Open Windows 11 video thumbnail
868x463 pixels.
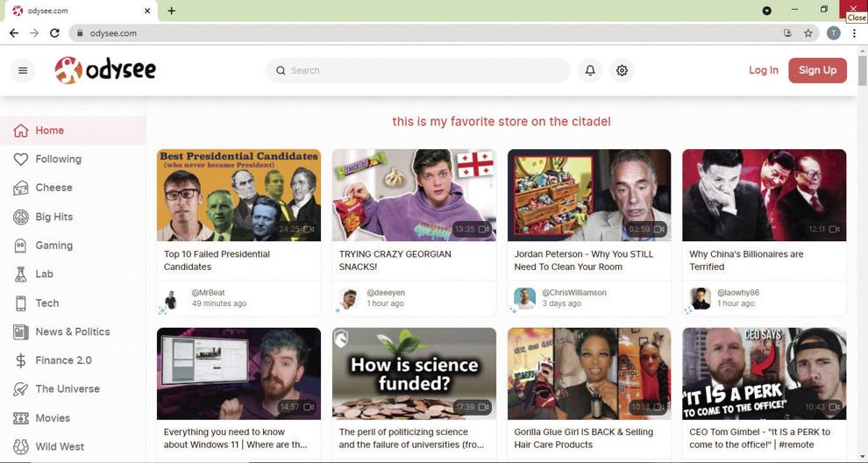pyautogui.click(x=238, y=374)
